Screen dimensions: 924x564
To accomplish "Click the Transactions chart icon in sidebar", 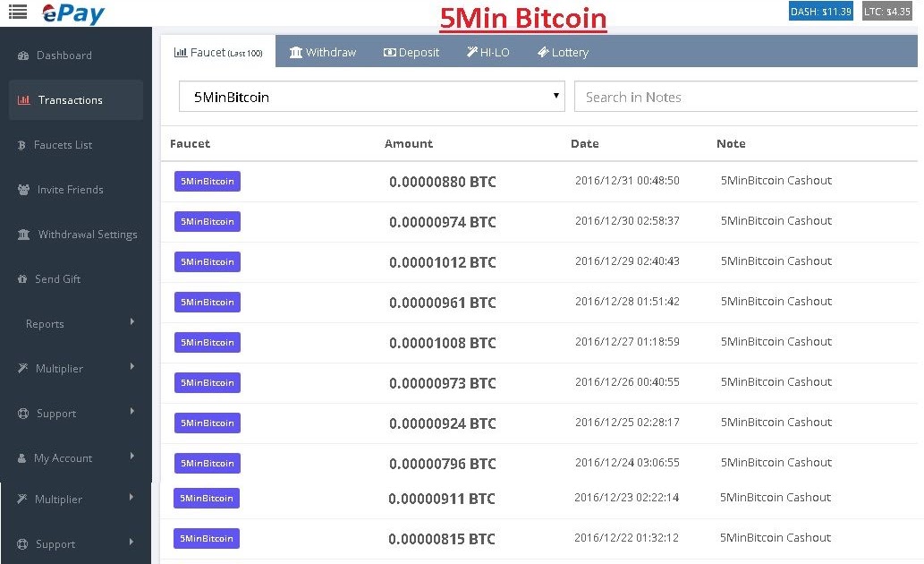I will pos(23,99).
